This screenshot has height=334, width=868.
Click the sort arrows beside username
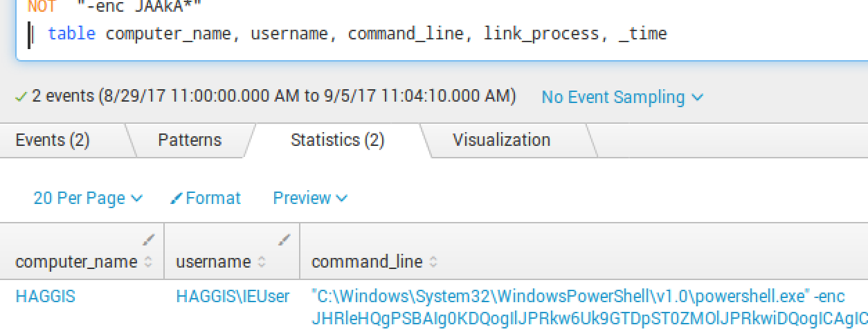pyautogui.click(x=262, y=262)
